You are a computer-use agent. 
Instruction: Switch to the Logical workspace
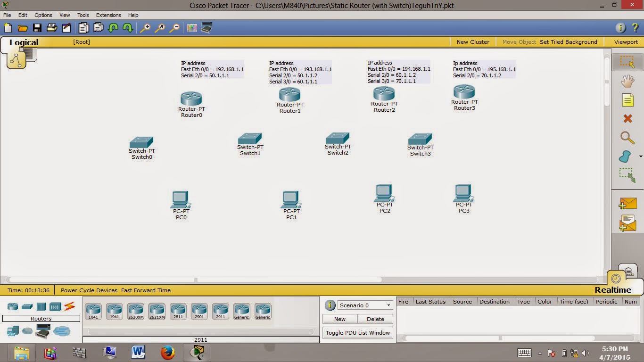(24, 42)
